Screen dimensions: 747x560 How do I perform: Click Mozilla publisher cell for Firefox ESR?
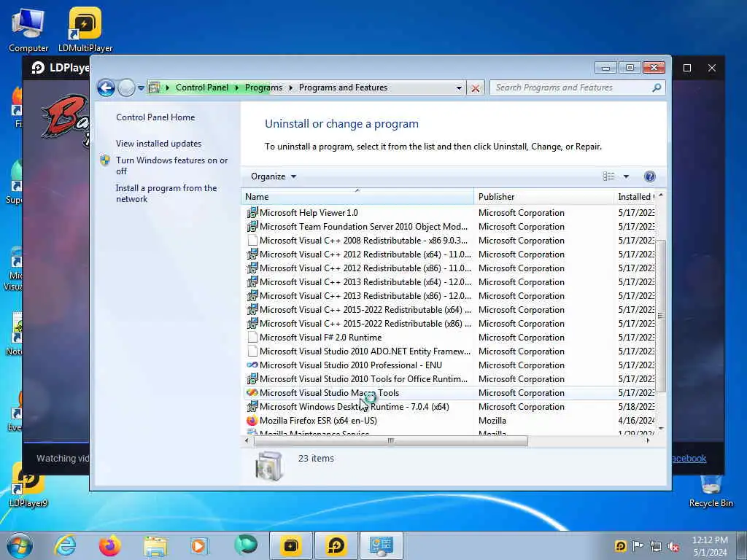[x=492, y=421]
